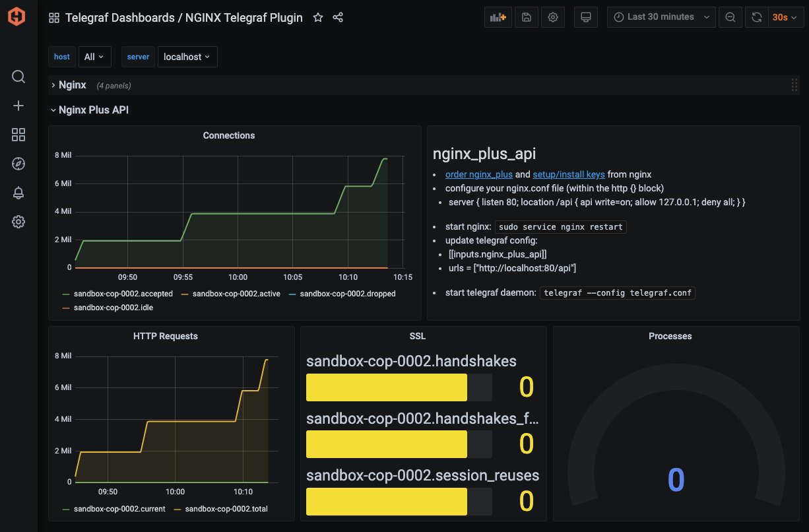Open the Alerting bell icon

pyautogui.click(x=18, y=193)
